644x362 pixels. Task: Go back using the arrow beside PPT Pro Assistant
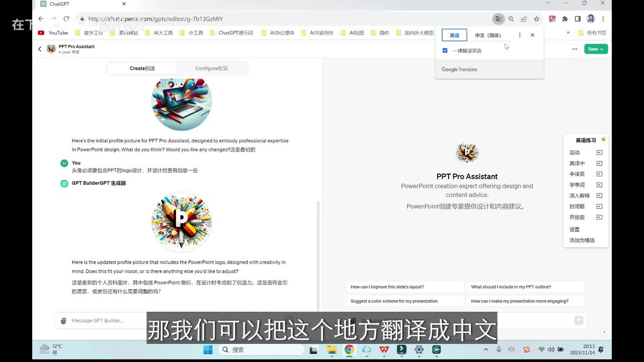coord(40,49)
